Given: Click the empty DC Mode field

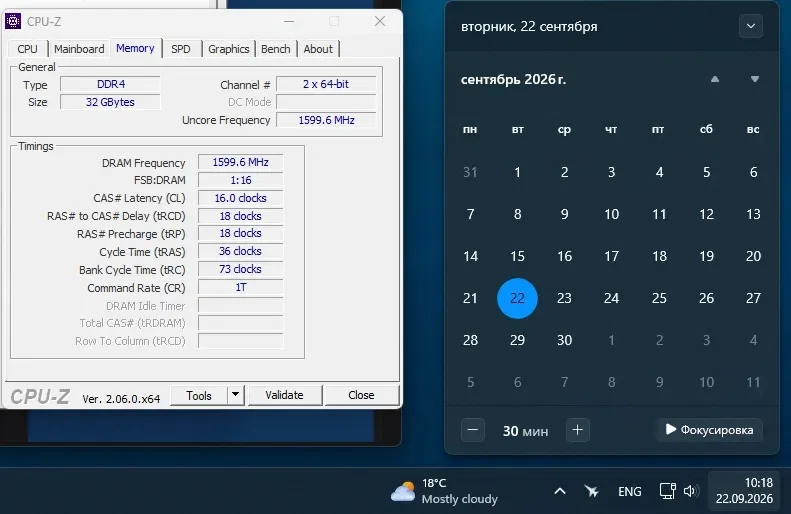Looking at the screenshot, I should click(x=326, y=102).
